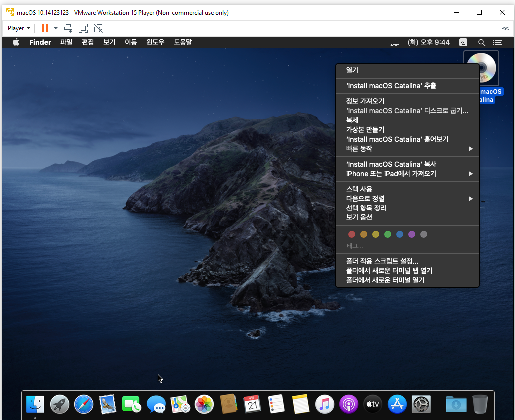Choose 폴더에서 새로운 터미널 탭 열기
The width and height of the screenshot is (515, 420).
coord(407,271)
